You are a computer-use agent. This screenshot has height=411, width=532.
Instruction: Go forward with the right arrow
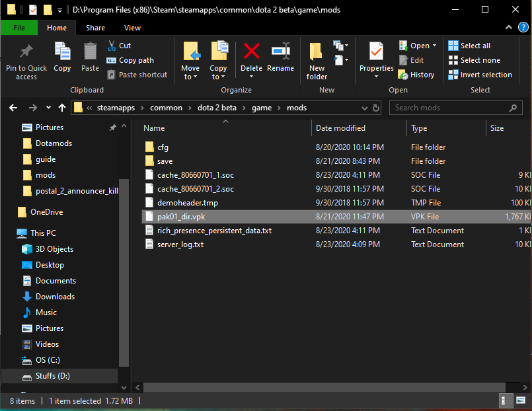pos(32,108)
